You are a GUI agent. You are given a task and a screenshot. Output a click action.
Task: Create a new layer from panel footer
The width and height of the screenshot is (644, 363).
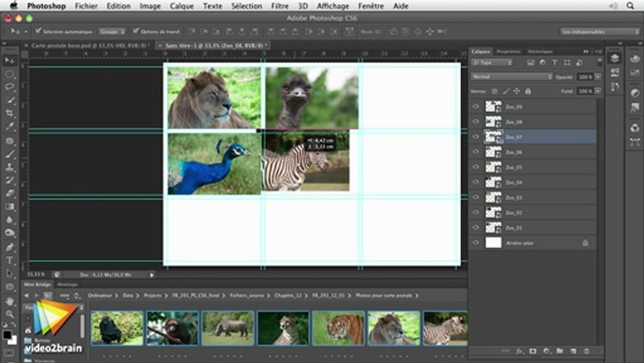pyautogui.click(x=573, y=350)
